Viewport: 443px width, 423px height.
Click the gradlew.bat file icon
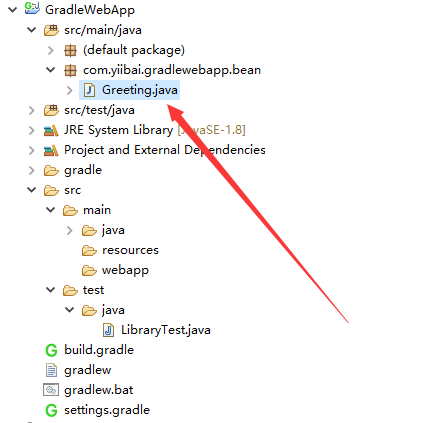51,390
